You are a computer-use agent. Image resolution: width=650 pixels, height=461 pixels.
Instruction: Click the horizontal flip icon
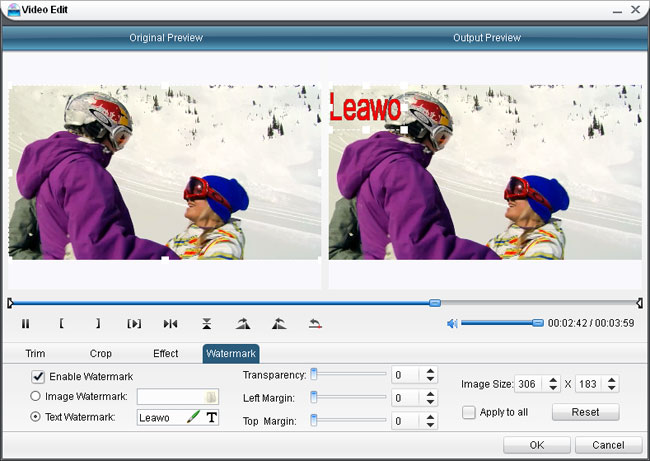(x=170, y=323)
